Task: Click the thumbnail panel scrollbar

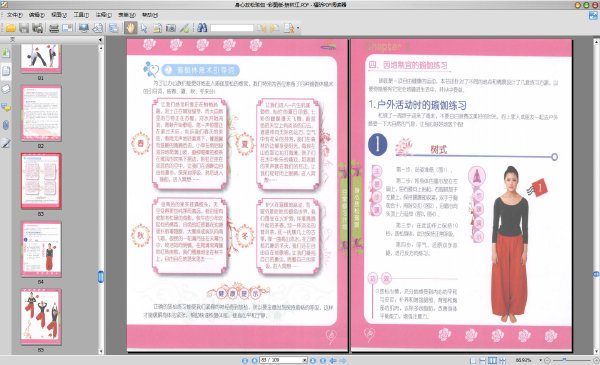Action: [x=101, y=277]
